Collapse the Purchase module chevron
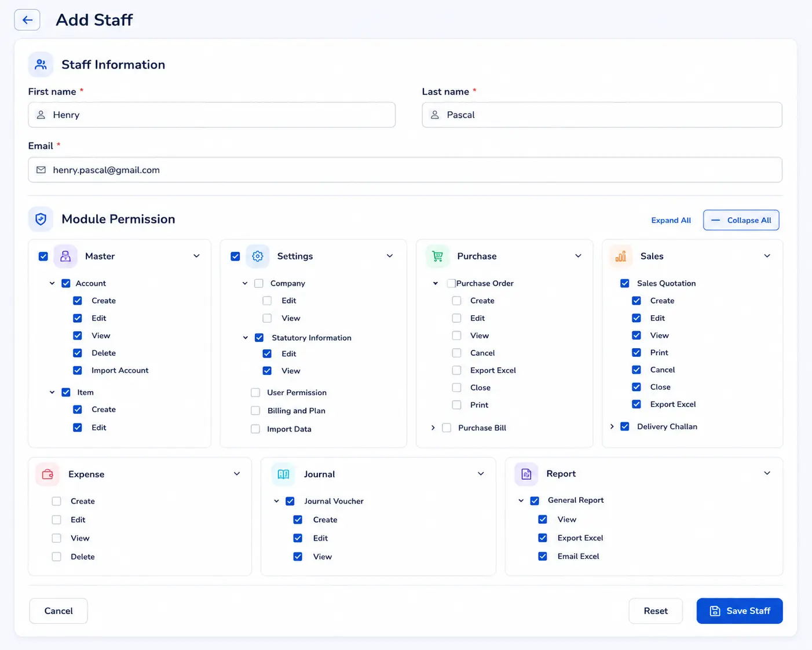Viewport: 812px width, 650px height. (x=578, y=256)
